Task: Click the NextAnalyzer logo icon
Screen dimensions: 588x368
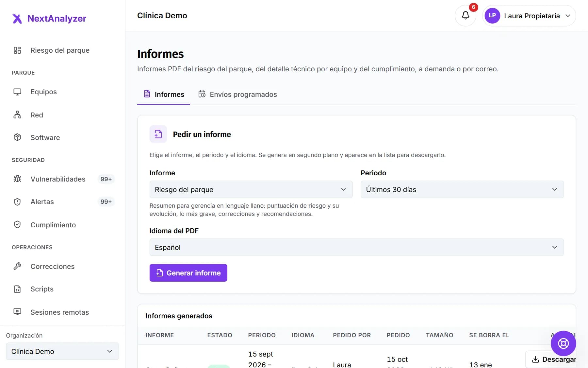Action: tap(17, 19)
